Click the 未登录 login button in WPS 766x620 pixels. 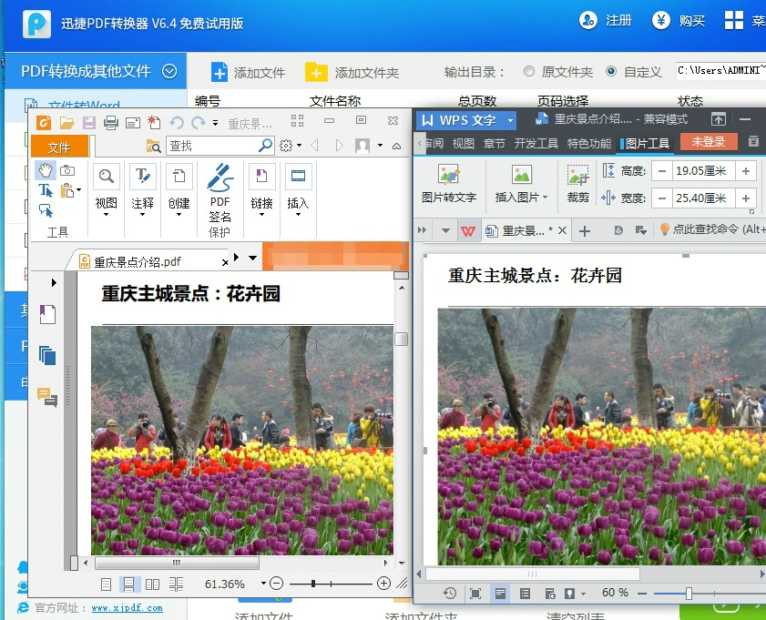[708, 142]
